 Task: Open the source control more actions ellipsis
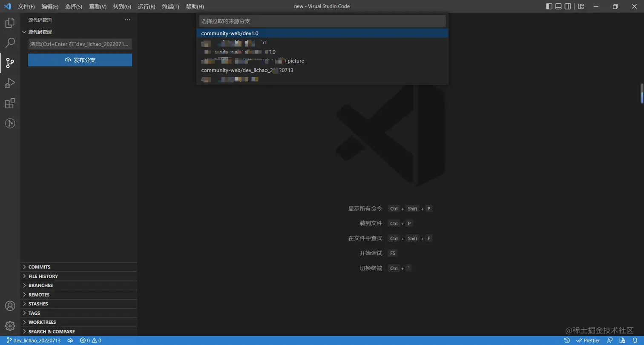coord(127,20)
